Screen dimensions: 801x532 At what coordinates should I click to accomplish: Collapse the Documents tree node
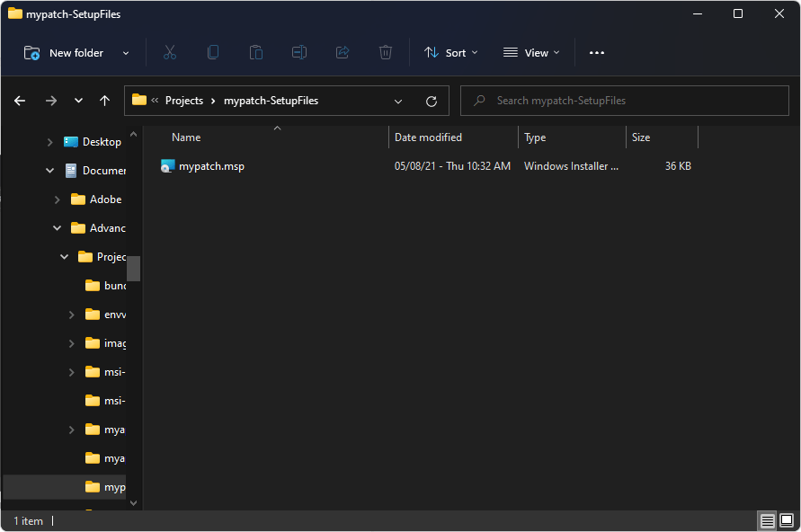click(x=50, y=171)
